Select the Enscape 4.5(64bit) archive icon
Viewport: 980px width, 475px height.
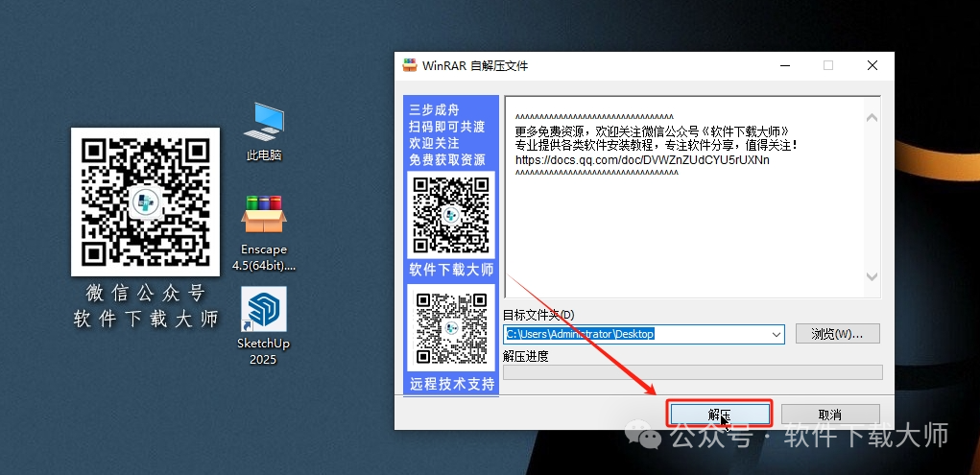click(x=264, y=232)
